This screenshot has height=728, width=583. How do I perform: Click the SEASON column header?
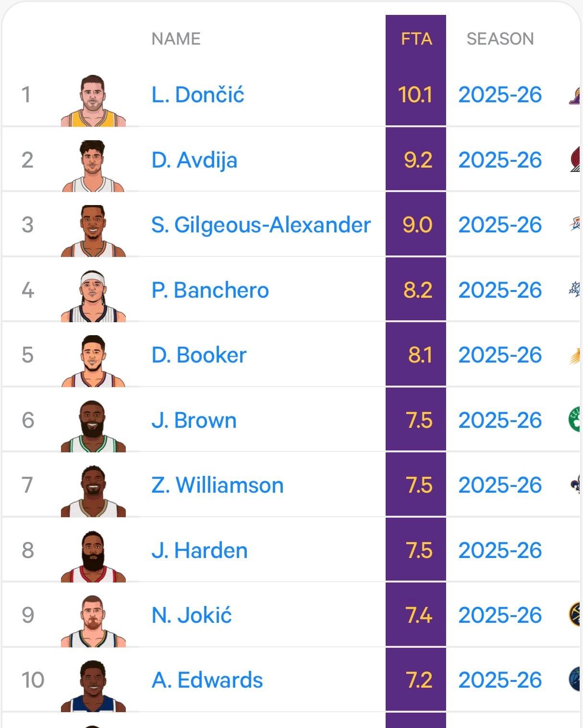[500, 39]
